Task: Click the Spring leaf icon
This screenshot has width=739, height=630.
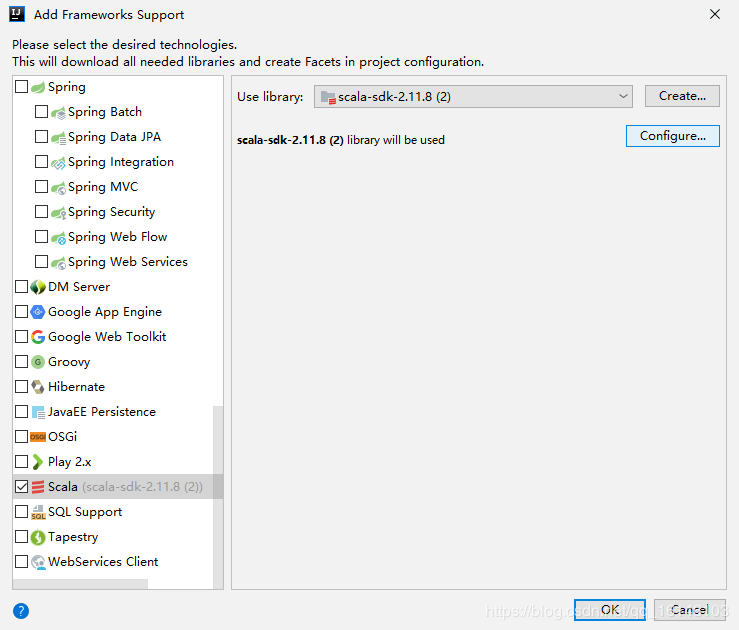Action: 38,87
